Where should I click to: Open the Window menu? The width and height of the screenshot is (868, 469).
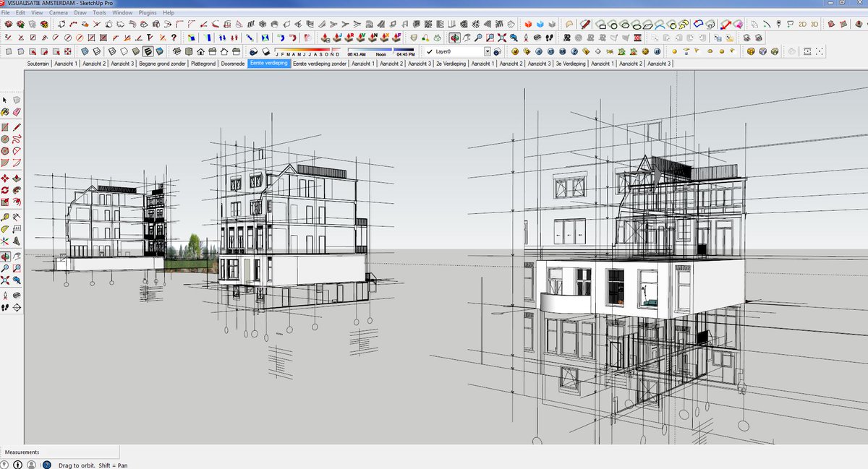[x=122, y=13]
